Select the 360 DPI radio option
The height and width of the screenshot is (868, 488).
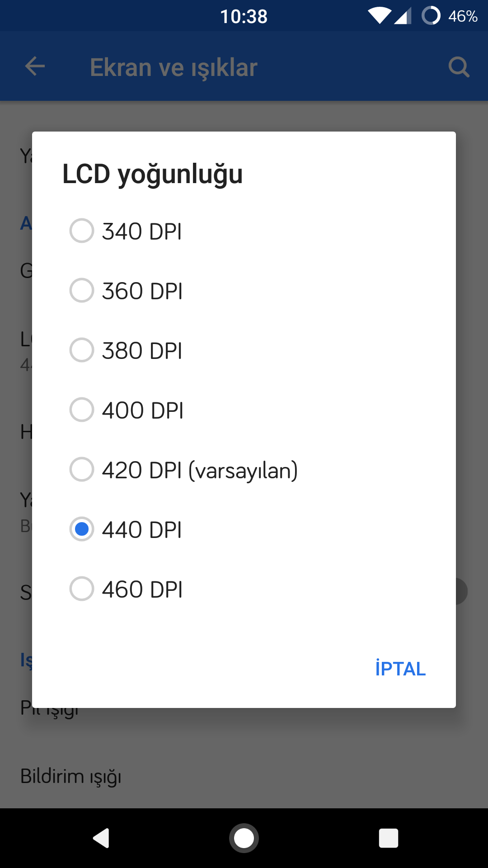(x=244, y=291)
